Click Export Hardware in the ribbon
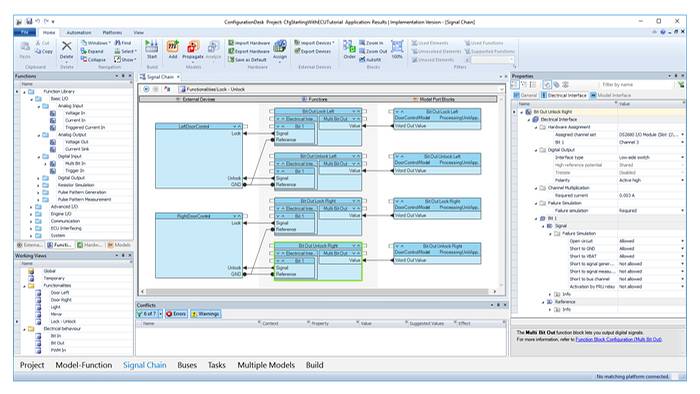Image resolution: width=700 pixels, height=394 pixels. (x=249, y=51)
